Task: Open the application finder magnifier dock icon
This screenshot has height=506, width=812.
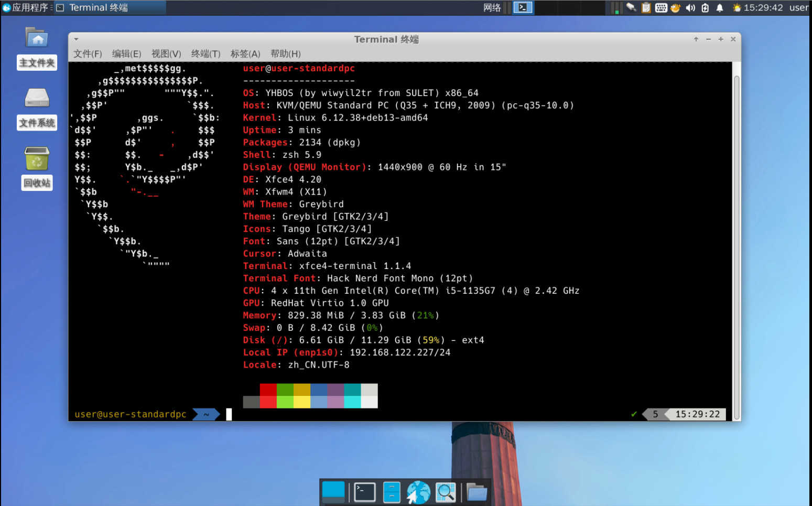Action: (x=446, y=492)
